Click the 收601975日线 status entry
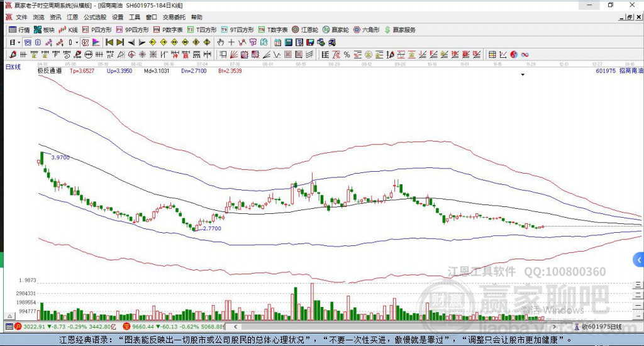644x346 pixels. point(598,326)
